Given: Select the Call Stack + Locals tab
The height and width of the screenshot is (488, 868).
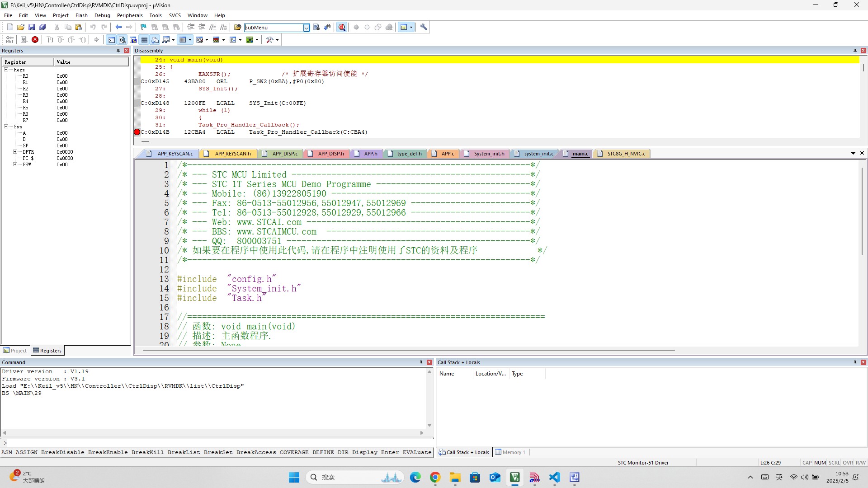Looking at the screenshot, I should 464,452.
